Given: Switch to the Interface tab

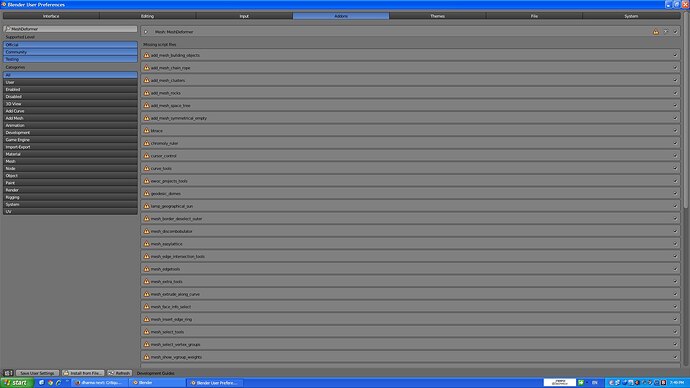Looking at the screenshot, I should click(51, 16).
